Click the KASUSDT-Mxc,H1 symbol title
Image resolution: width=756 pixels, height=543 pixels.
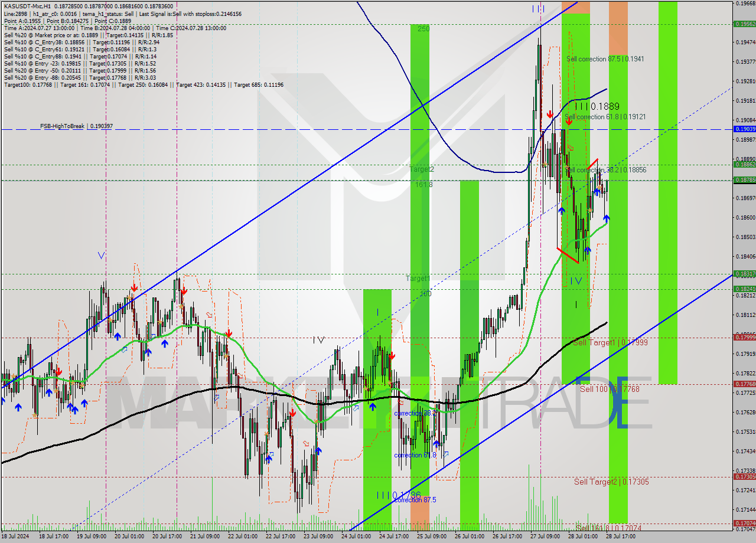click(27, 6)
